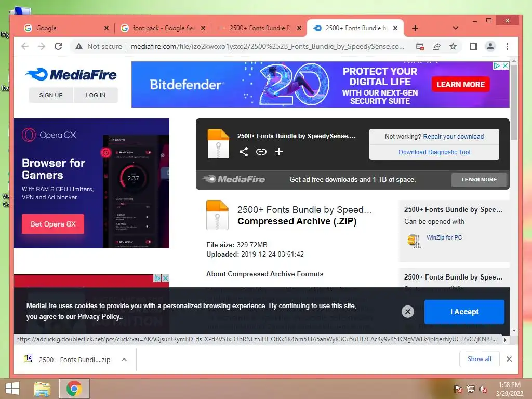Click the page vertical scrollbar thumb
Image resolution: width=532 pixels, height=399 pixels.
pos(514,102)
